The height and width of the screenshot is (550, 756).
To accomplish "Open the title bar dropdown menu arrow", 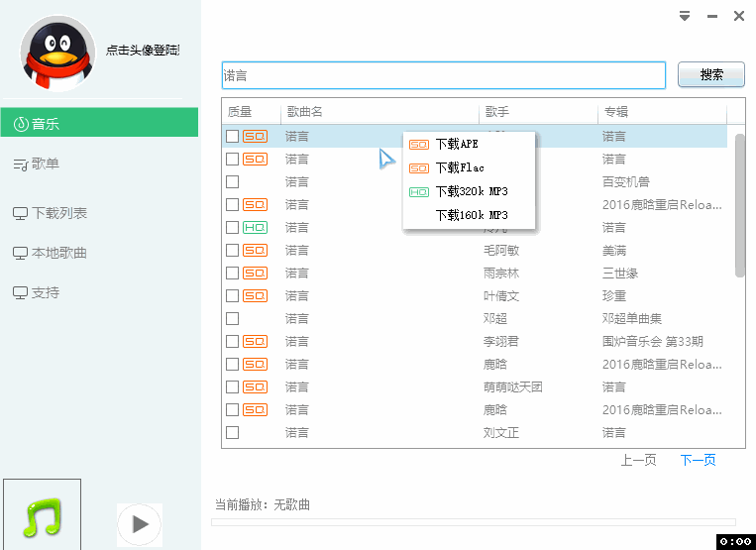I will 684,16.
